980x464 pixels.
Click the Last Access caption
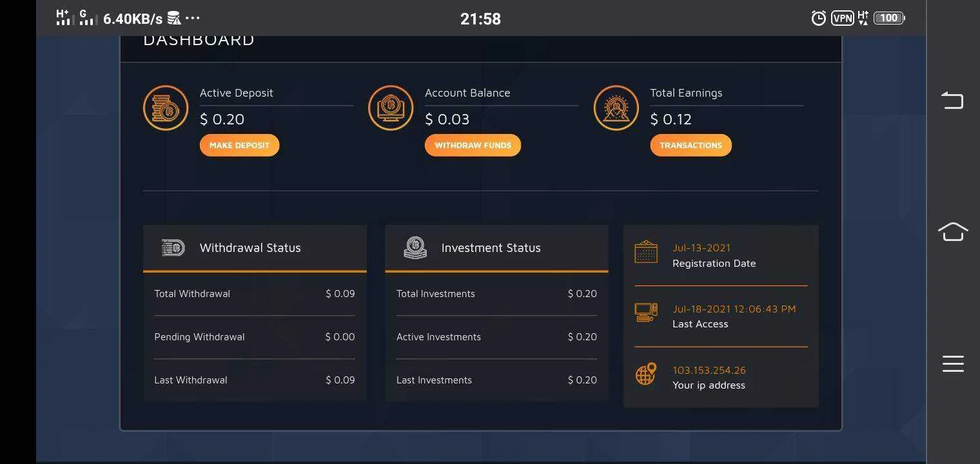point(700,324)
